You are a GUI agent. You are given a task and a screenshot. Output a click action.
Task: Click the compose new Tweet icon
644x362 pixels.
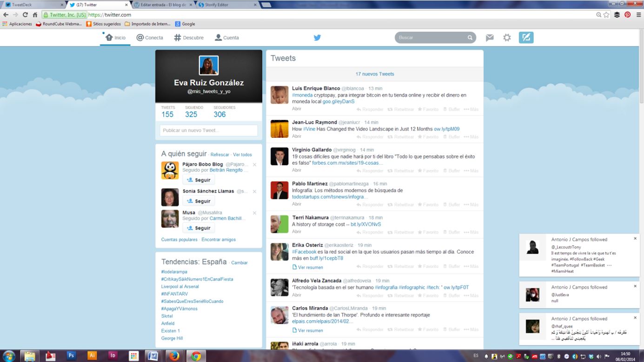click(x=526, y=38)
